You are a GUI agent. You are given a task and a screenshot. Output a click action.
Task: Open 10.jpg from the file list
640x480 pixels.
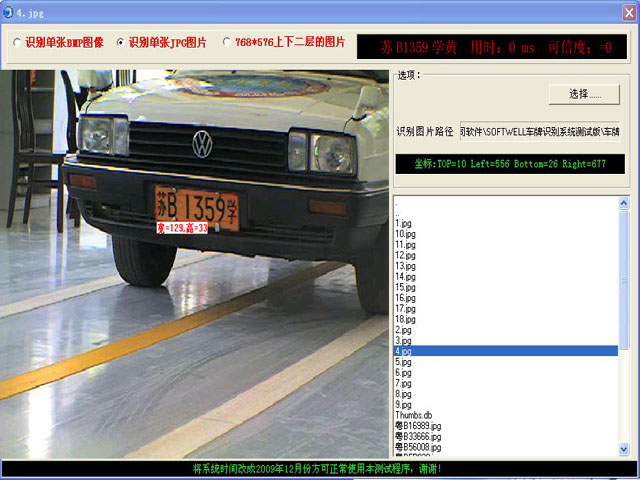tap(405, 233)
